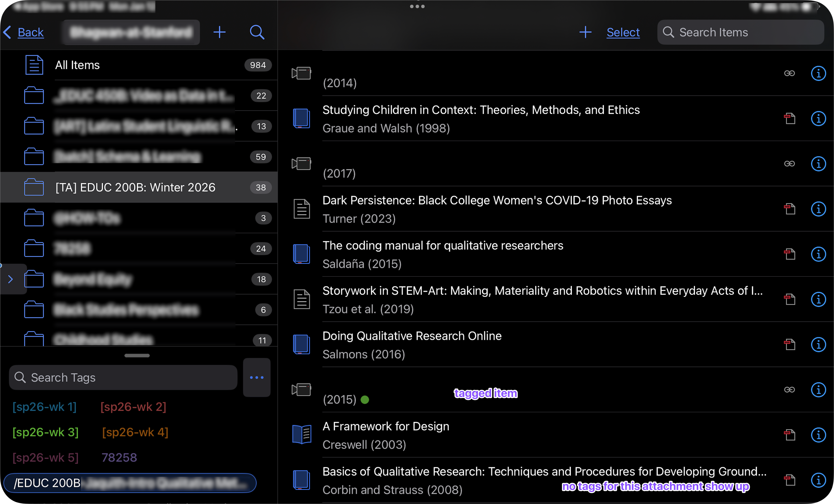Viewport: 834px width, 504px height.
Task: Expand the collection using the sidebar chevron
Action: click(x=10, y=279)
